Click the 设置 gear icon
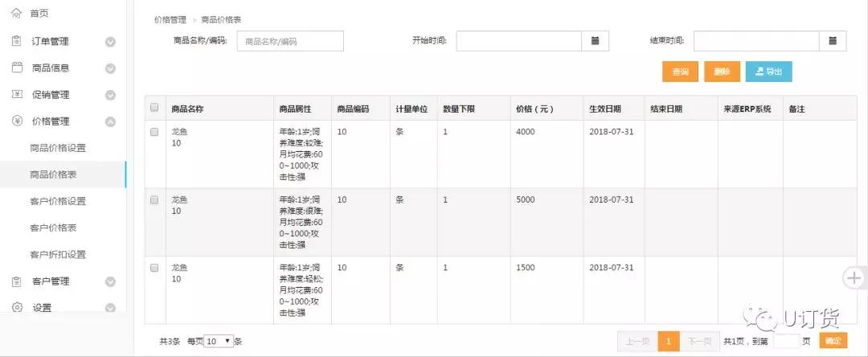The height and width of the screenshot is (357, 868). pos(17,307)
